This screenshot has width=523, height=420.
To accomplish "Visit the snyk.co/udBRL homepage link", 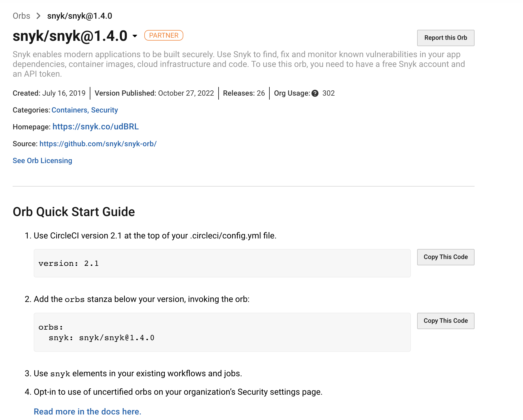I will 96,127.
